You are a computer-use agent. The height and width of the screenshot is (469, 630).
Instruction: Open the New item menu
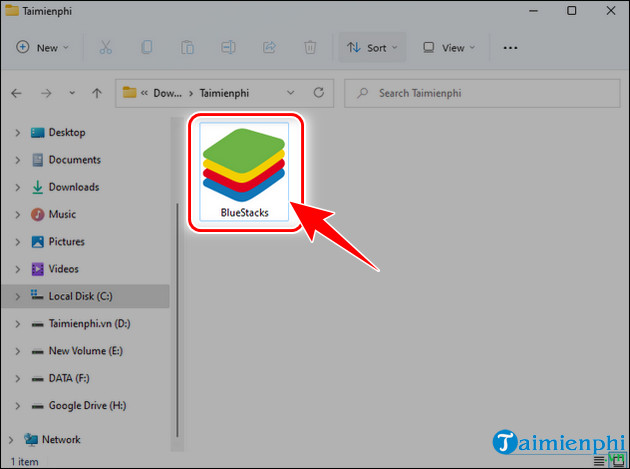(42, 48)
